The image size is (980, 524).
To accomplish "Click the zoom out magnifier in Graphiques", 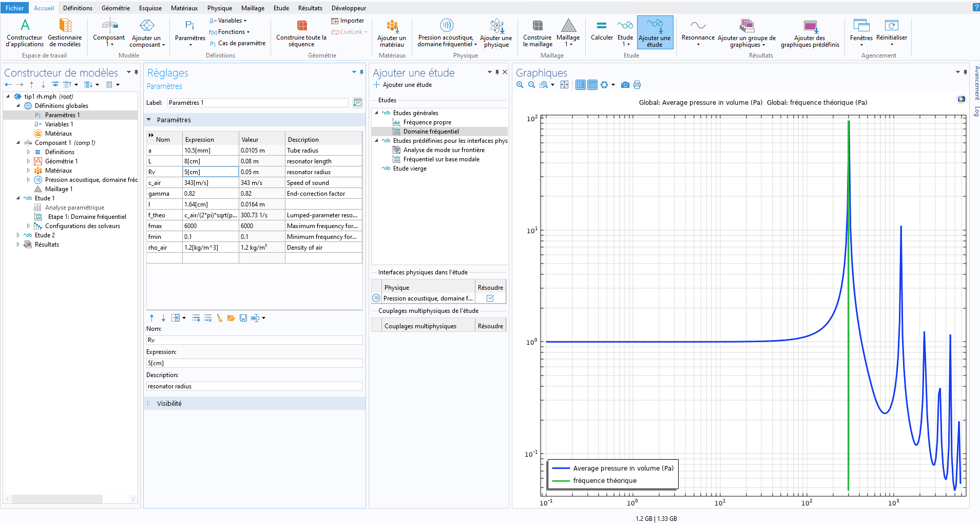I will [x=532, y=85].
